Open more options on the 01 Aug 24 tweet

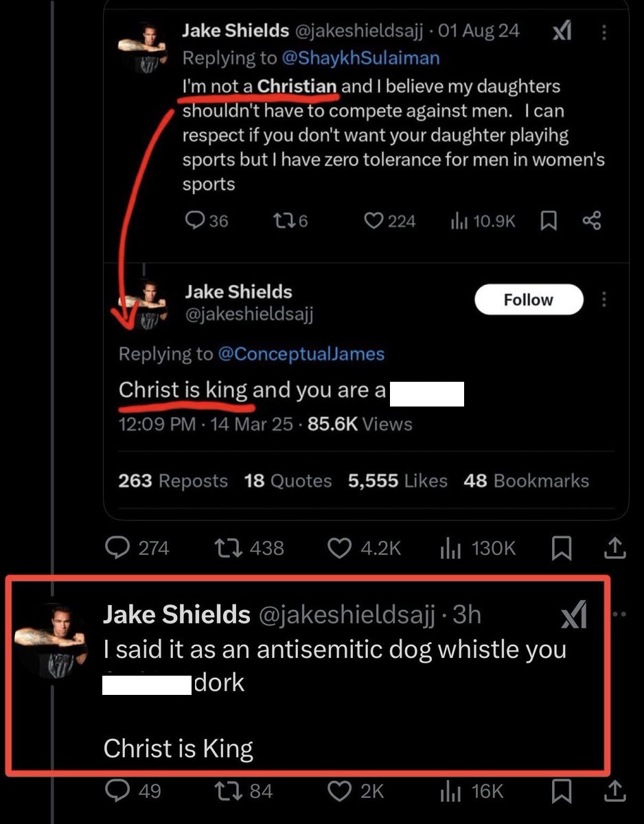[x=604, y=32]
